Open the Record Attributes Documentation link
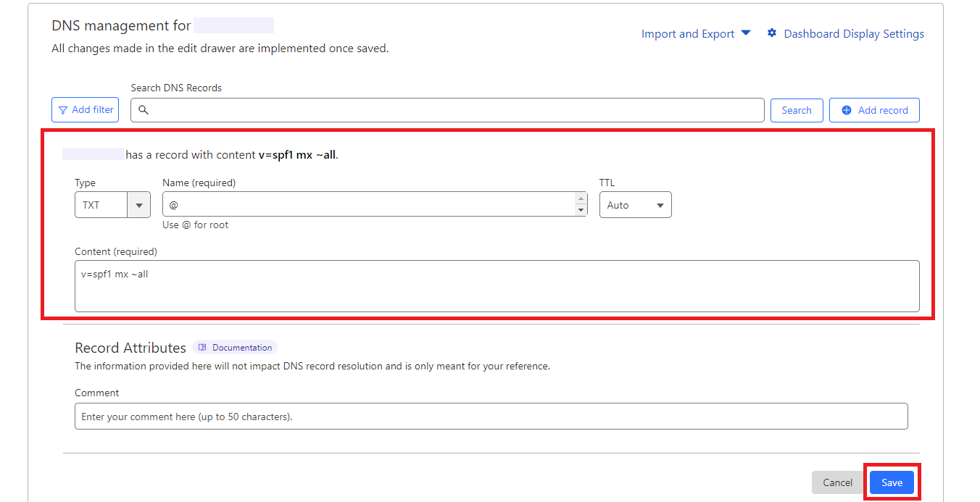This screenshot has width=980, height=502. [241, 348]
